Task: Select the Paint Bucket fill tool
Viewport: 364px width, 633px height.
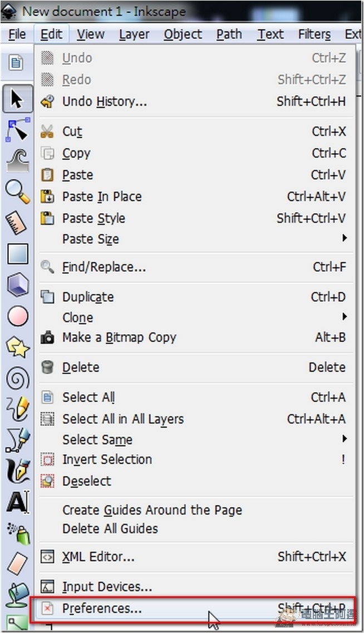Action: point(17,594)
